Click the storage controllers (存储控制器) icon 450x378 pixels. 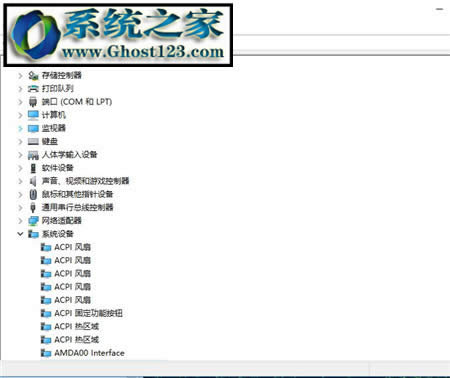pos(33,76)
